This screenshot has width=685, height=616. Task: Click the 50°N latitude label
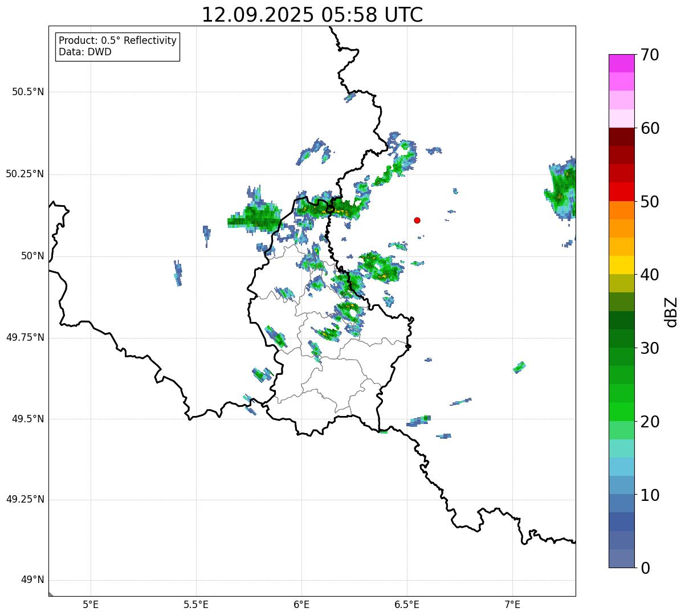click(32, 256)
